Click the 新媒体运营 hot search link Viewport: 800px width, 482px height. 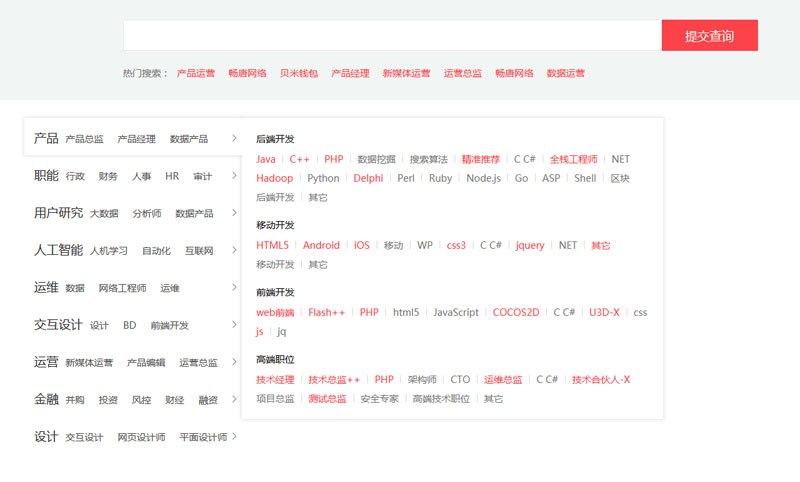pos(406,73)
